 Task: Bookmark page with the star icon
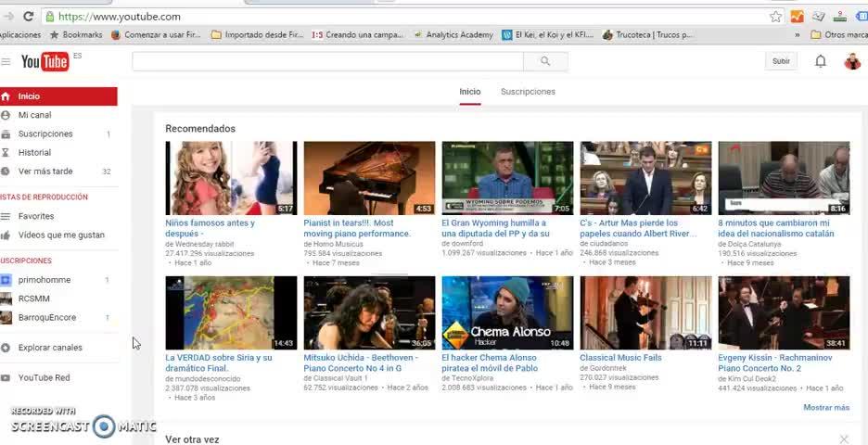pos(775,17)
